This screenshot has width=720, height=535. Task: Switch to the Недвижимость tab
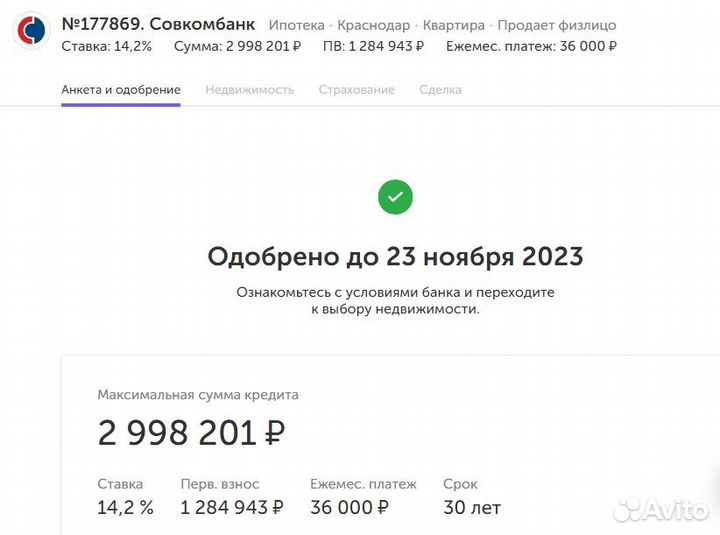250,90
